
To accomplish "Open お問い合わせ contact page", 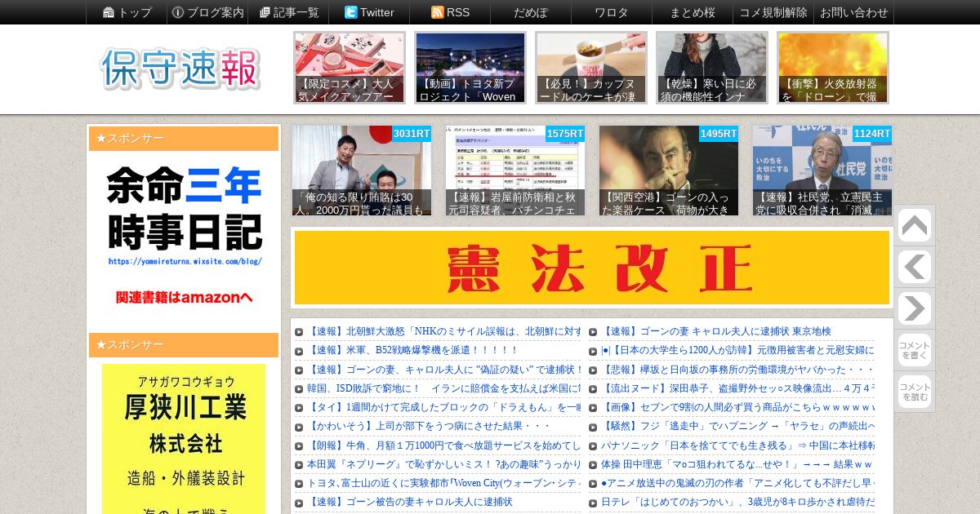I will click(853, 12).
